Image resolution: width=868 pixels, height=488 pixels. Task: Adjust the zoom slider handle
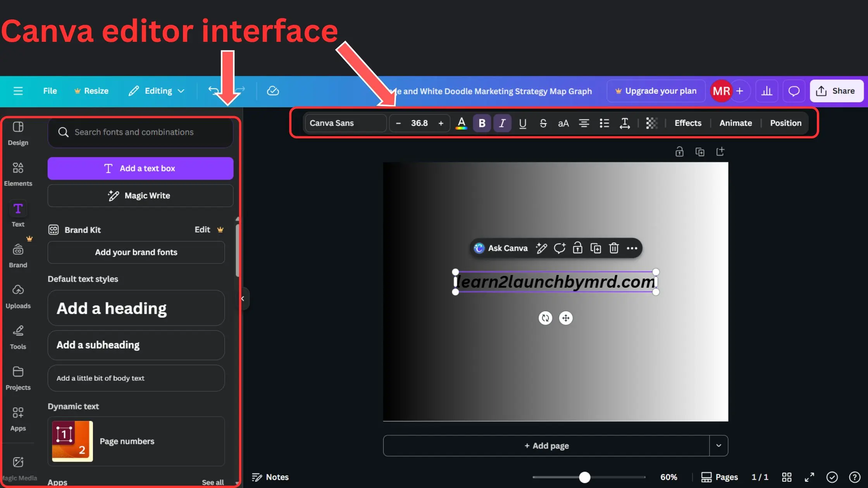[x=584, y=477]
